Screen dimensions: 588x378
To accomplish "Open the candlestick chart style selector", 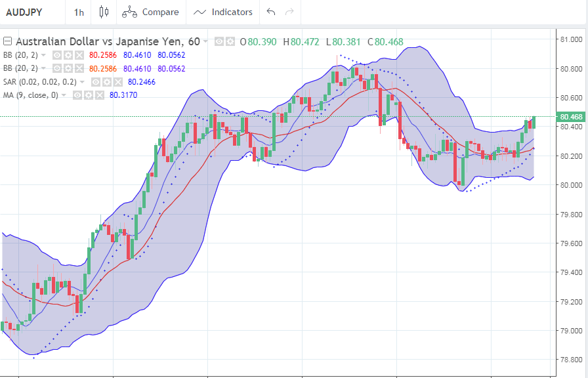I will click(103, 12).
